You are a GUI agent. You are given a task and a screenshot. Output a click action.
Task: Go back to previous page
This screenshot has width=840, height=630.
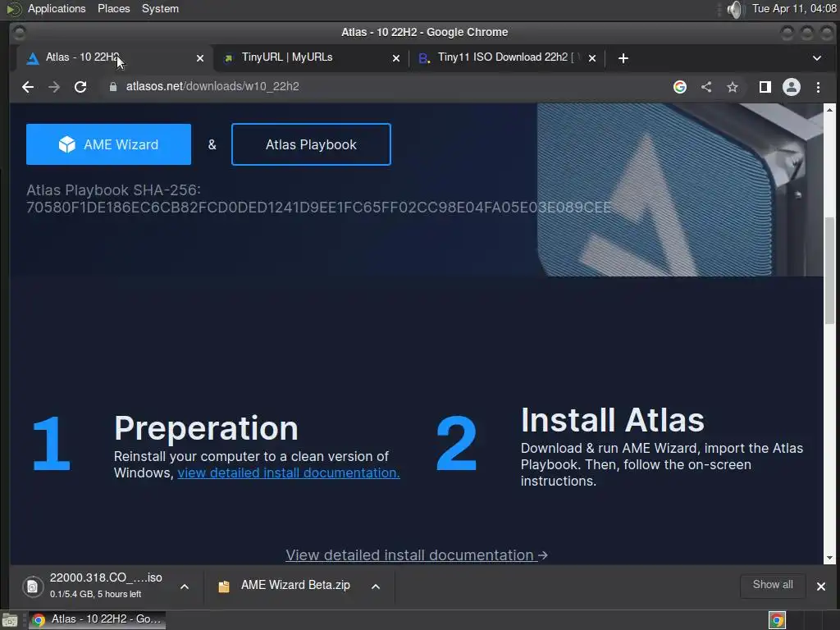[28, 87]
